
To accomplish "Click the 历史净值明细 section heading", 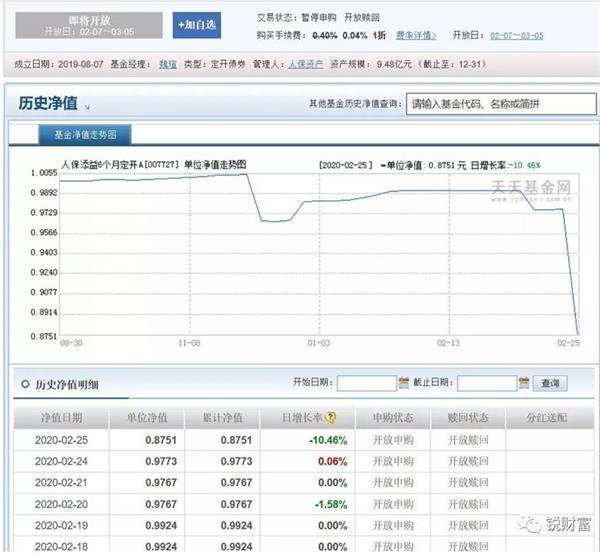I will tap(67, 384).
